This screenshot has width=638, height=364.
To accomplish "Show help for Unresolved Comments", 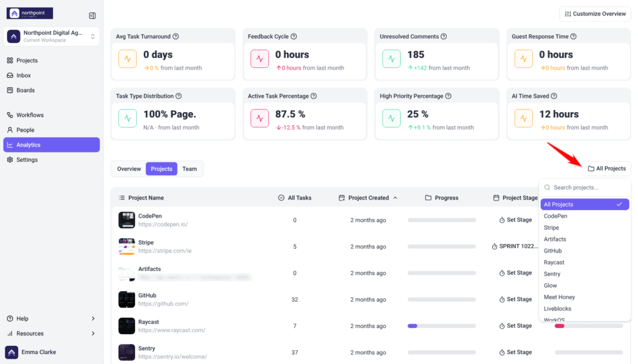I will tap(444, 36).
